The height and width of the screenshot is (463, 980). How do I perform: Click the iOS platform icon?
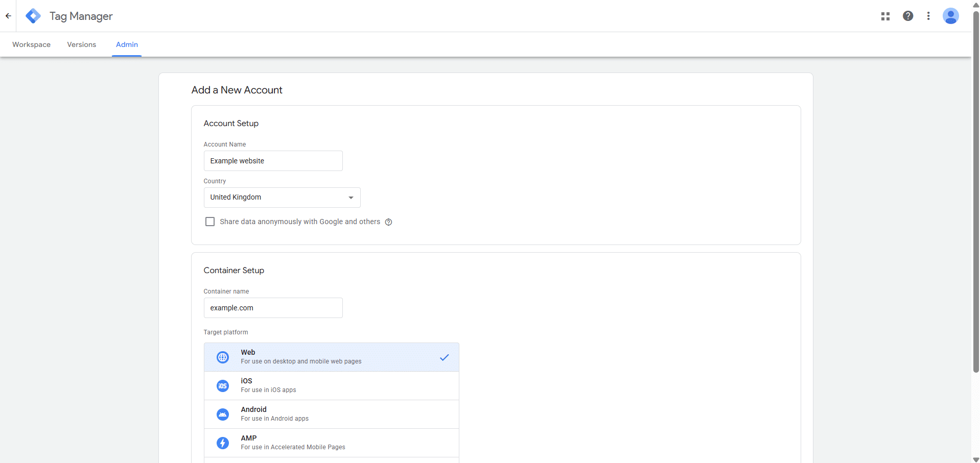coord(222,385)
